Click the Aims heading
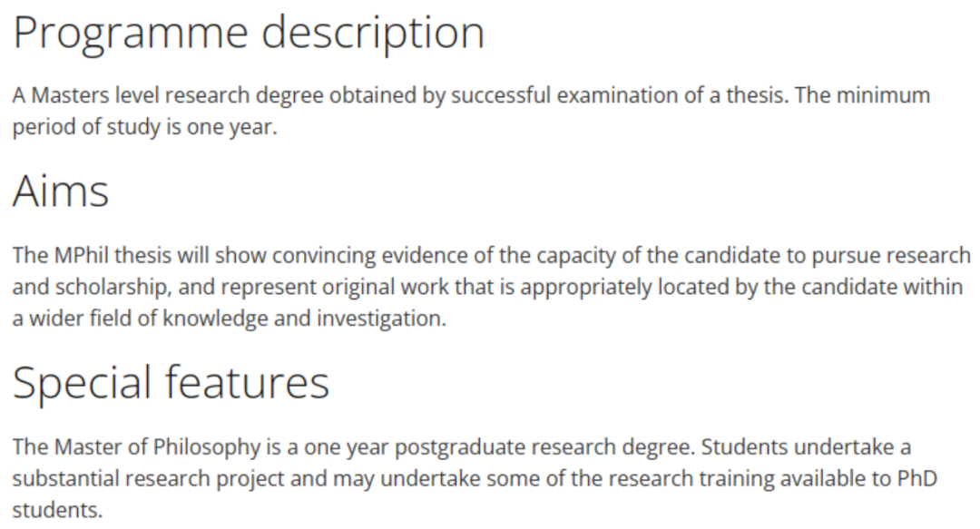The width and height of the screenshot is (980, 529). point(61,191)
